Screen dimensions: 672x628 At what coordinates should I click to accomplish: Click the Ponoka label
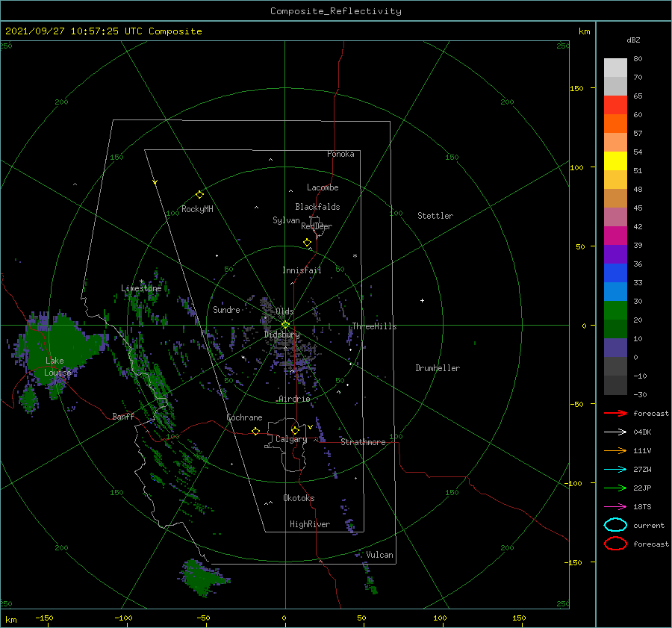tap(340, 154)
